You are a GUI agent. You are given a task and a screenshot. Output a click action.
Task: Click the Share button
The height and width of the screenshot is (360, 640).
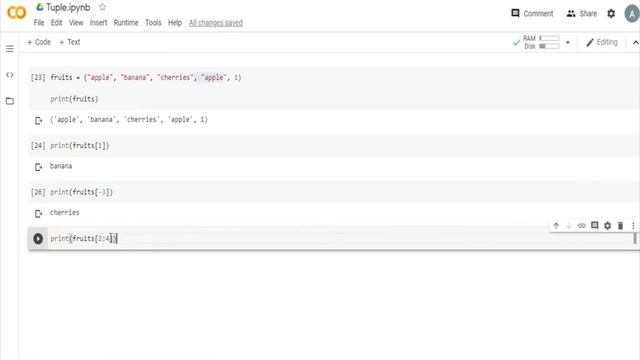[582, 13]
